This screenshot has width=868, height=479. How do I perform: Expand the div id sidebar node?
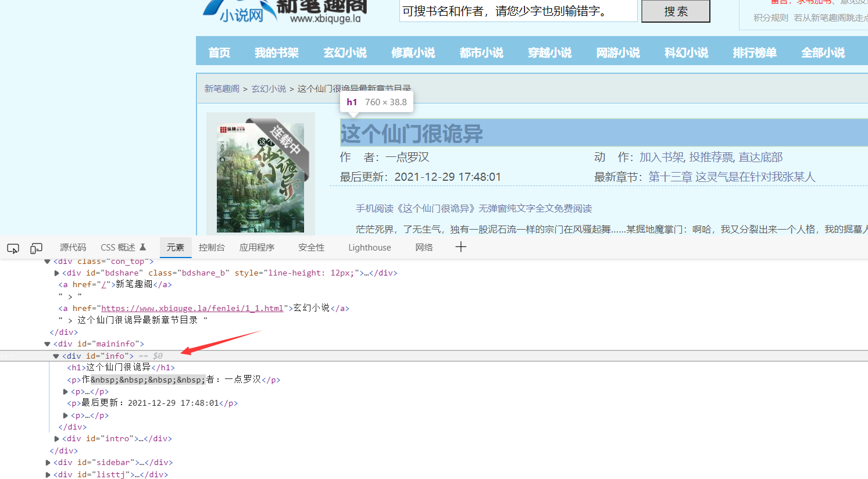click(x=48, y=463)
